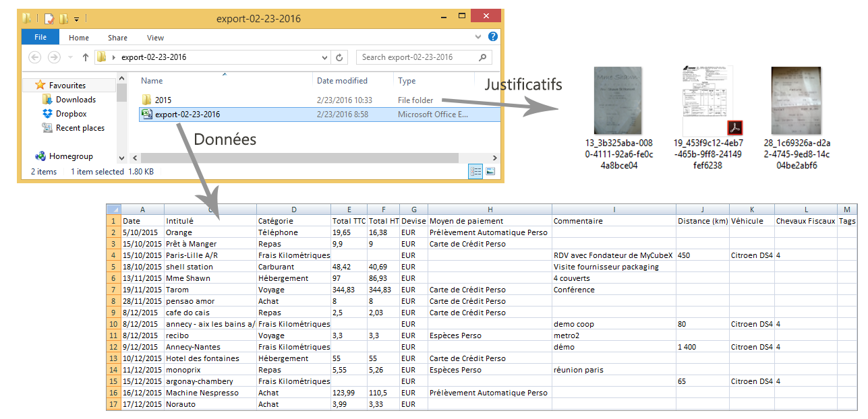Open Dropbox in the navigation pane

coord(71,114)
